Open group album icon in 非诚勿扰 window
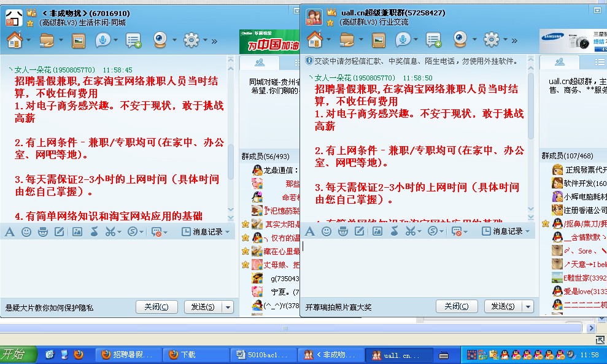The height and width of the screenshot is (364, 607). click(78, 41)
